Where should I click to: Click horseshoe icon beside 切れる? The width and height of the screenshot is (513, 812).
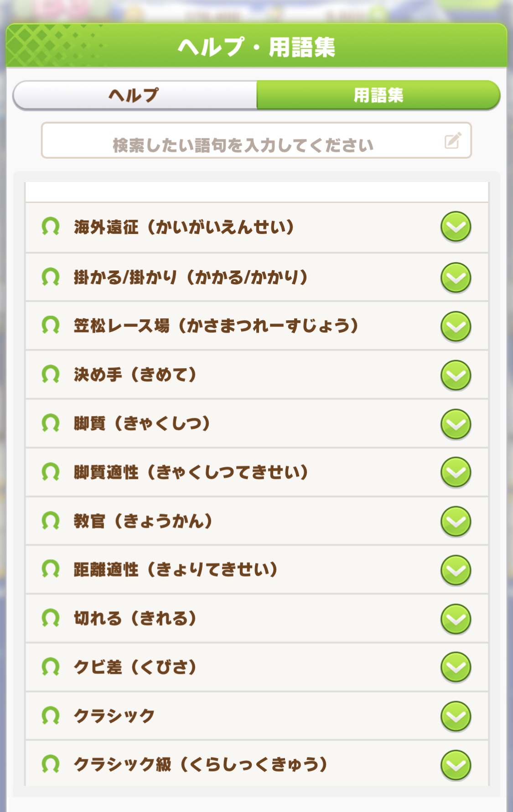[51, 619]
